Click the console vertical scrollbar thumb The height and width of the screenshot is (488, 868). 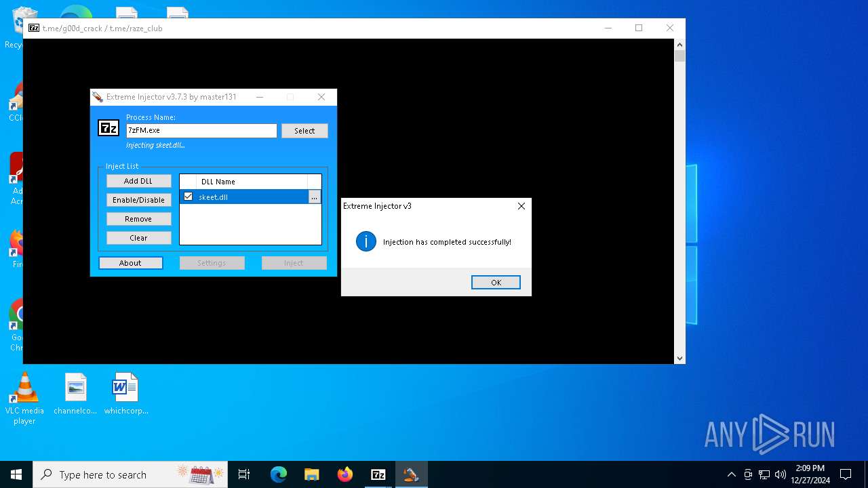click(679, 56)
